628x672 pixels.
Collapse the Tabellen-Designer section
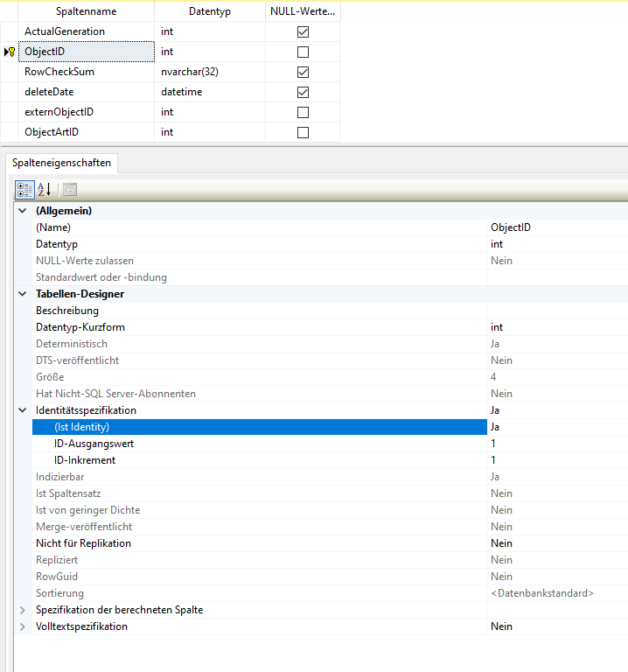[x=23, y=294]
